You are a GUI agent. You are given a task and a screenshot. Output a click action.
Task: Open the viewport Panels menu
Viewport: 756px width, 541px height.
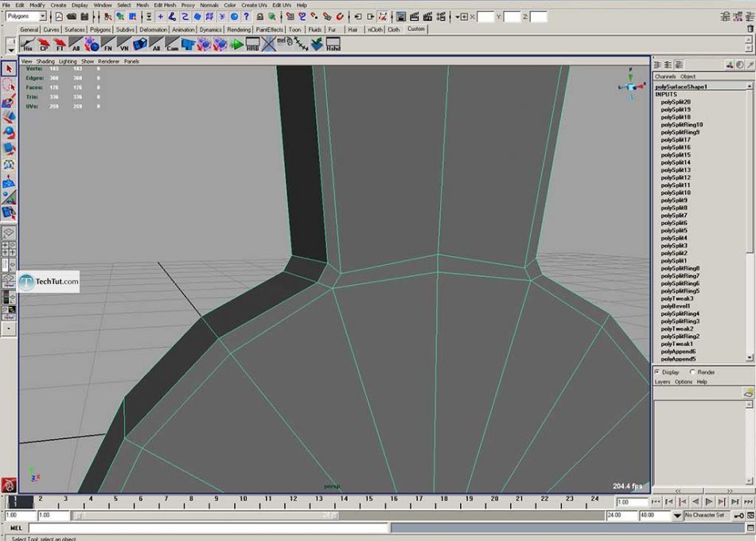[x=131, y=61]
